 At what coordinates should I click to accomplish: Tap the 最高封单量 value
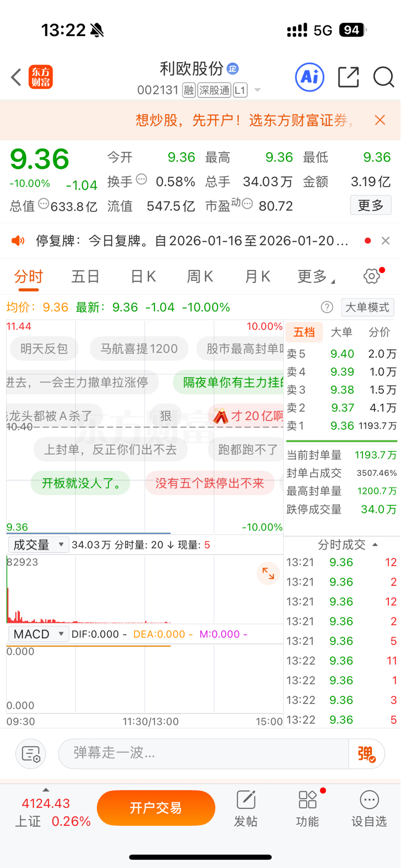(377, 491)
